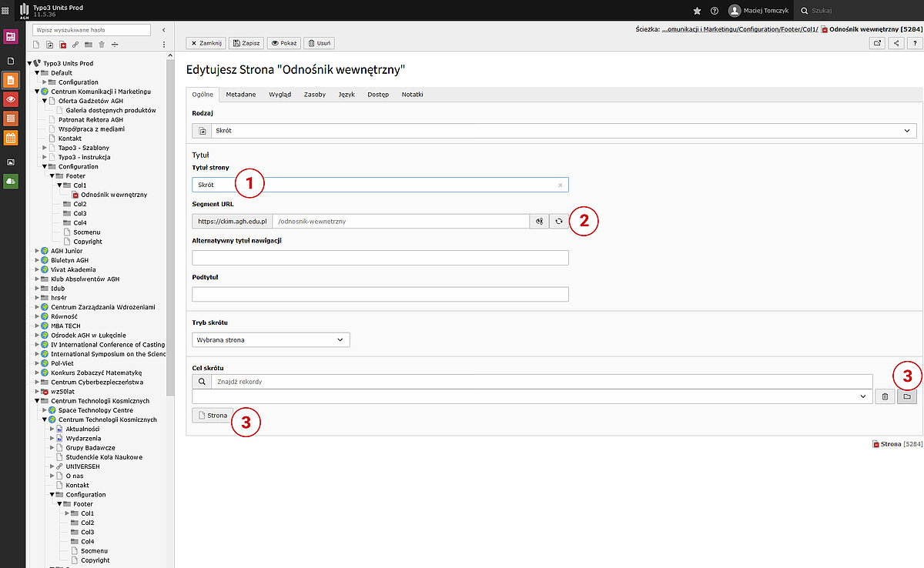Open the three-dot page tree options menu
The width and height of the screenshot is (924, 568).
click(163, 45)
